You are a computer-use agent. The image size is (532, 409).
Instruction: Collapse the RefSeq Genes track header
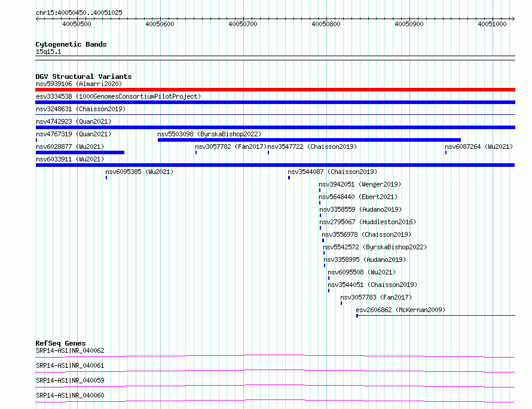(60, 343)
